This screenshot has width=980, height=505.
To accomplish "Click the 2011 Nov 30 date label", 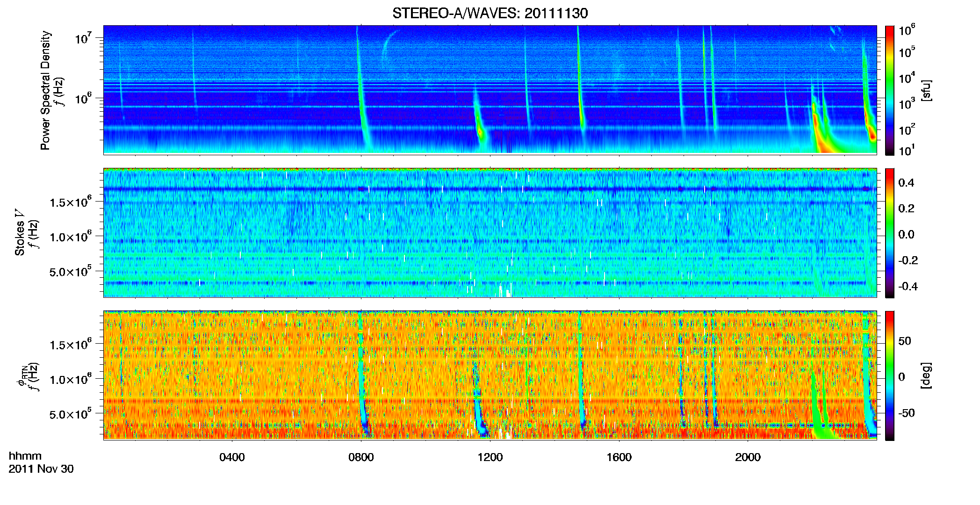I will coord(41,469).
